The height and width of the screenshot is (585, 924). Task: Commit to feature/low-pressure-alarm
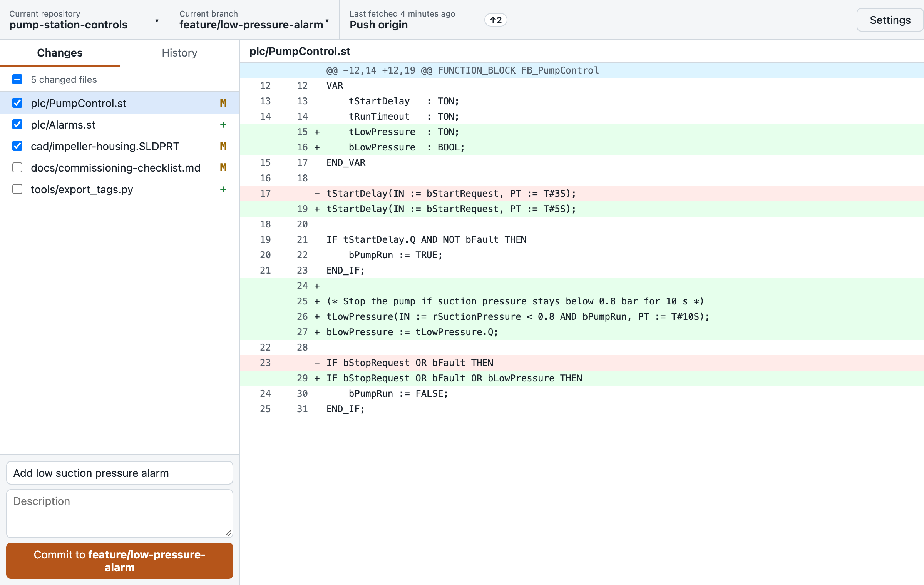pos(120,561)
